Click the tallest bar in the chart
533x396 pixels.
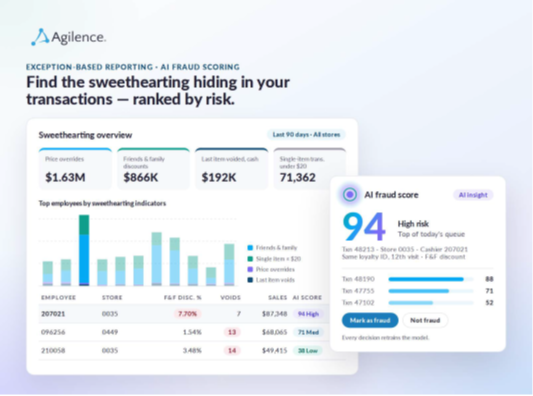(x=84, y=250)
